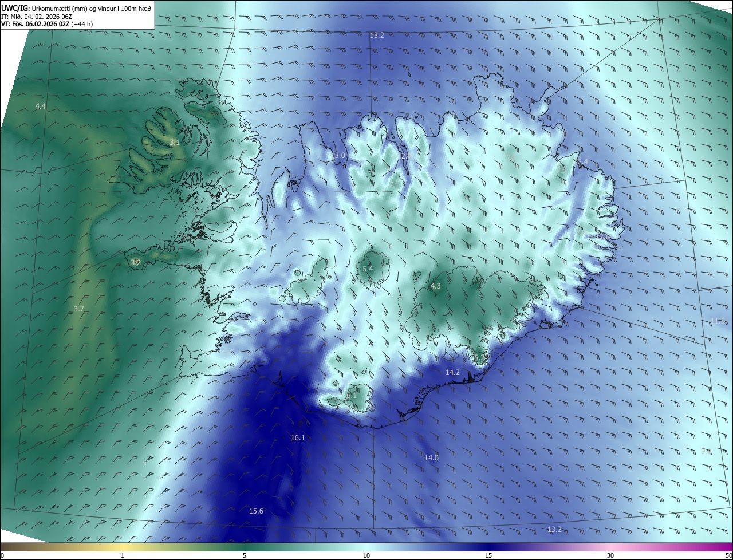Click the 4.4 value in the northwest corner
Screen dimensions: 733x560
click(40, 107)
